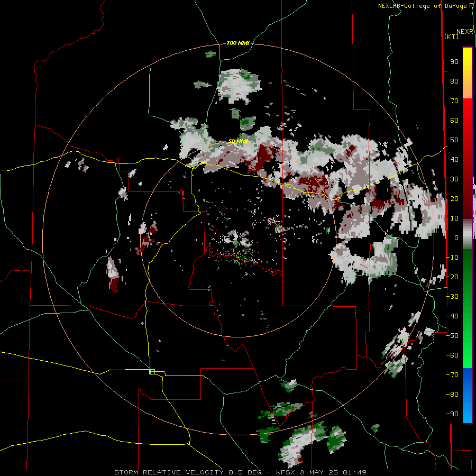Click the "50 NMI" range ring label
The width and height of the screenshot is (476, 476).
coord(238,141)
